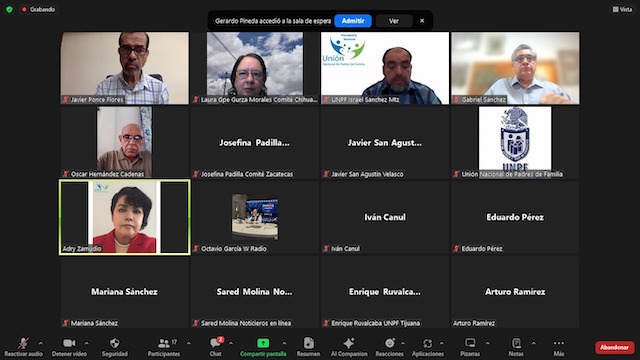Click the Arturo Ramírez participant tile
The width and height of the screenshot is (640, 360).
[x=515, y=292]
